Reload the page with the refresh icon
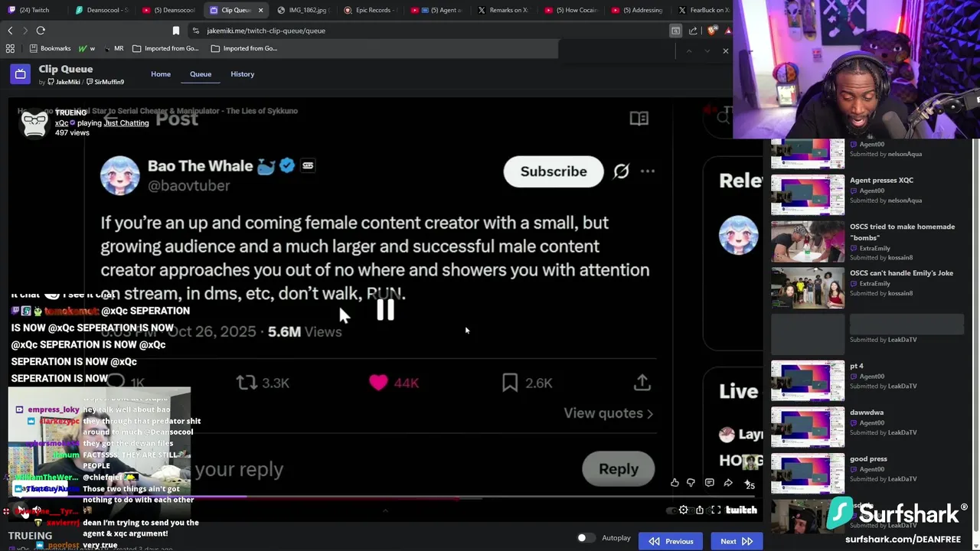Image resolution: width=980 pixels, height=551 pixels. point(41,31)
